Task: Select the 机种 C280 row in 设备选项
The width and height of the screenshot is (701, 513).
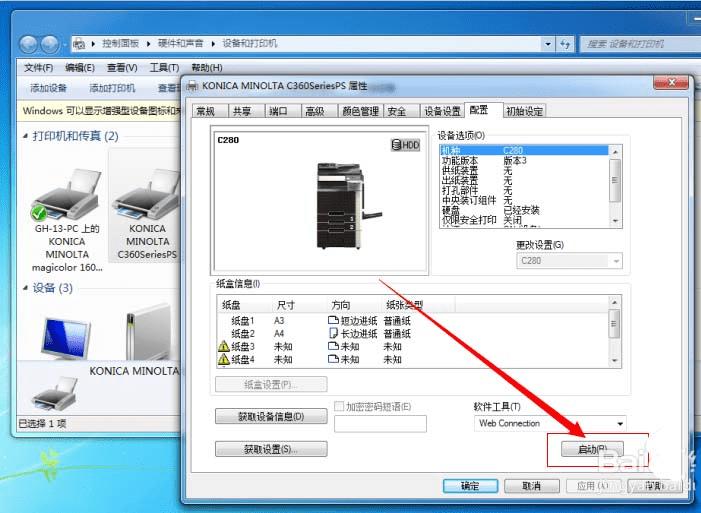Action: click(524, 150)
